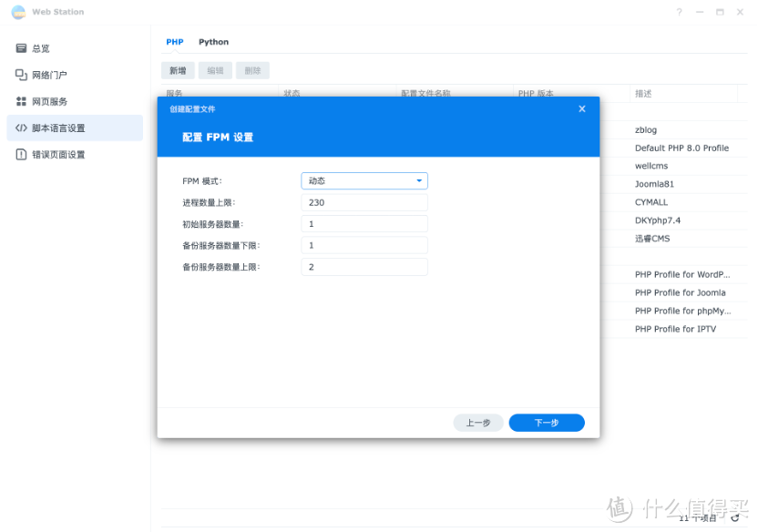Screen dimensions: 758x532
Task: Click the 错误页面设置 warning icon
Action: point(21,155)
